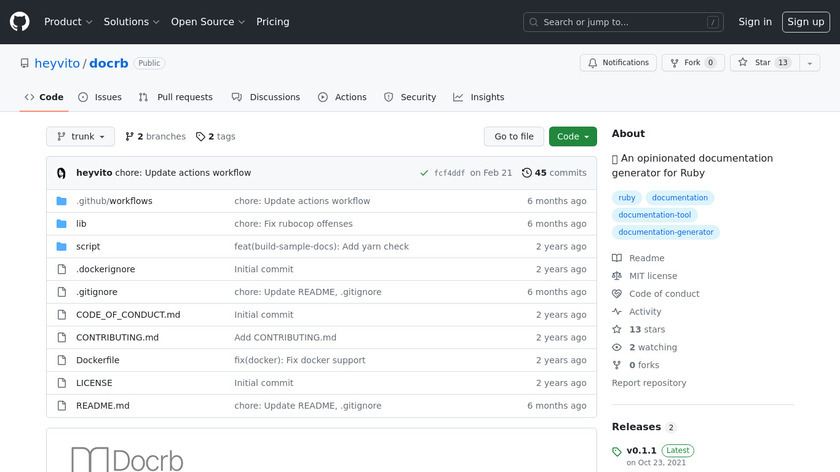
Task: Open the star lists dropdown arrow
Action: pyautogui.click(x=810, y=63)
